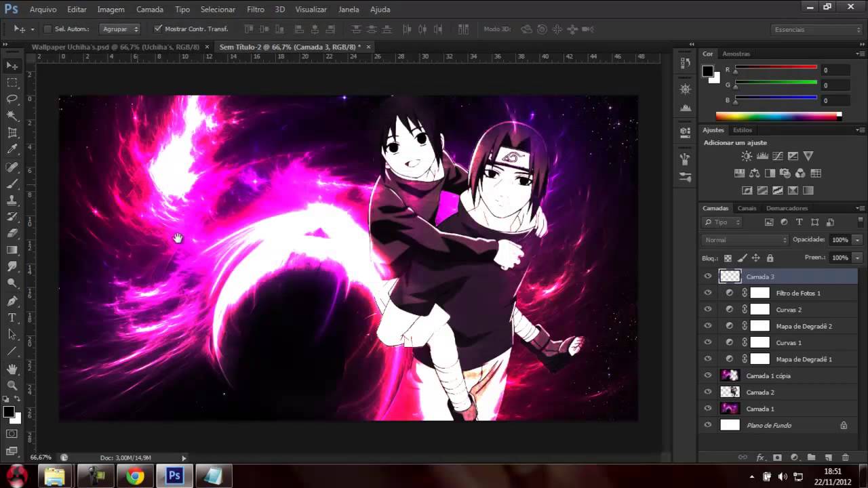Select the Crop tool
Screen dimensions: 868x488
[12, 133]
